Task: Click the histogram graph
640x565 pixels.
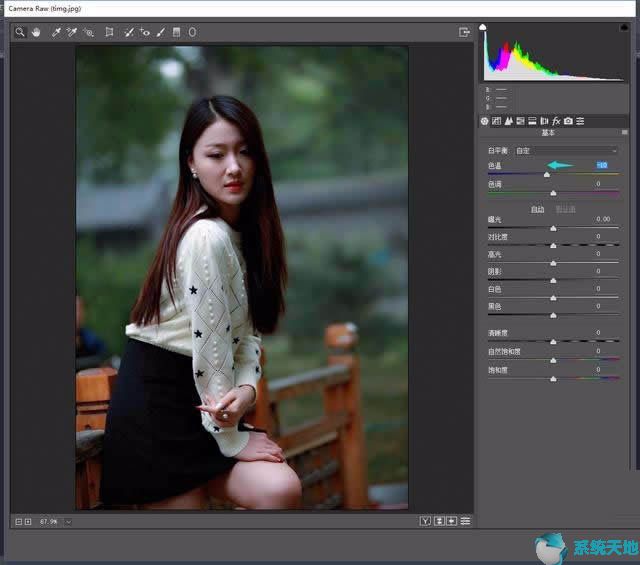Action: (x=554, y=52)
